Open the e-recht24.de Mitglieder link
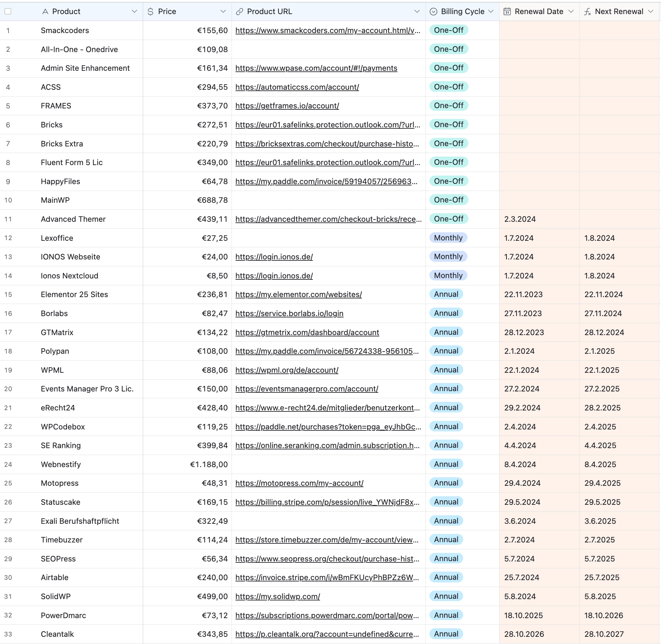The height and width of the screenshot is (644, 661). 328,408
